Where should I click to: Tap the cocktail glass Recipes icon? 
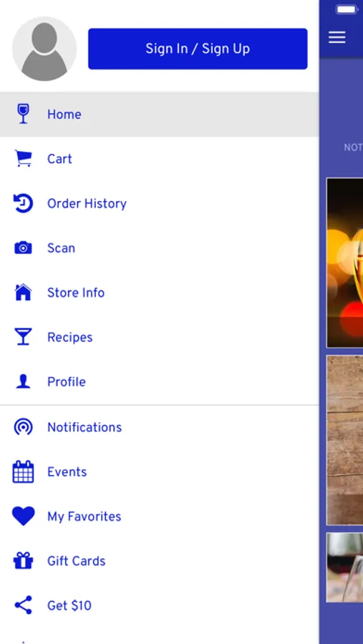pyautogui.click(x=23, y=337)
